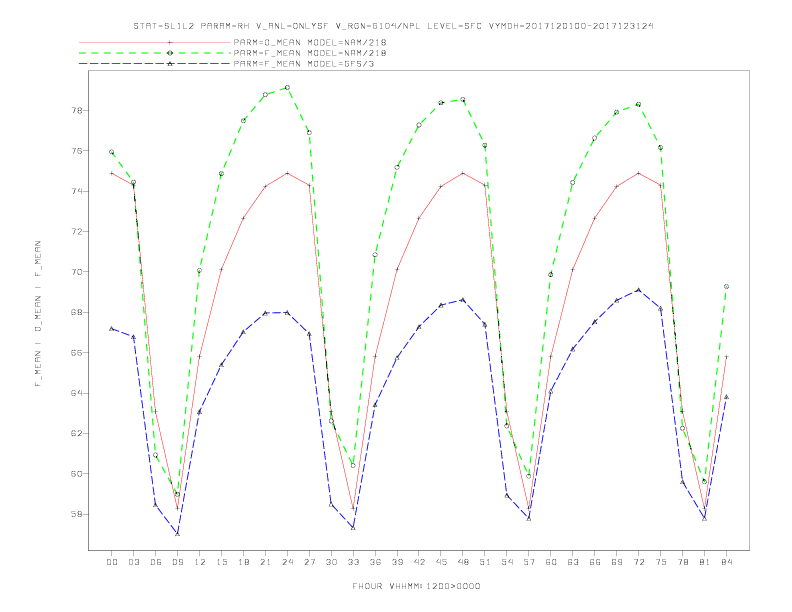Click x-axis tick label 24
This screenshot has height=612, width=792.
(287, 562)
